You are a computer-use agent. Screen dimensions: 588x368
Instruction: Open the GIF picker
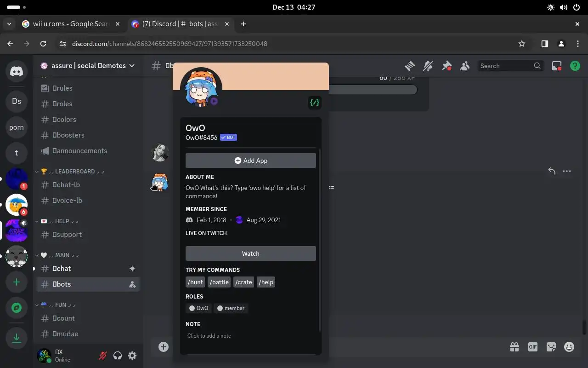pos(533,347)
